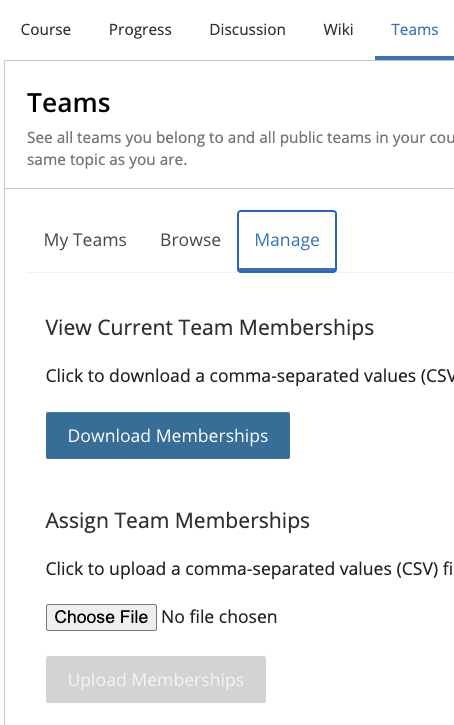Click the 'No file chosen' label

219,617
